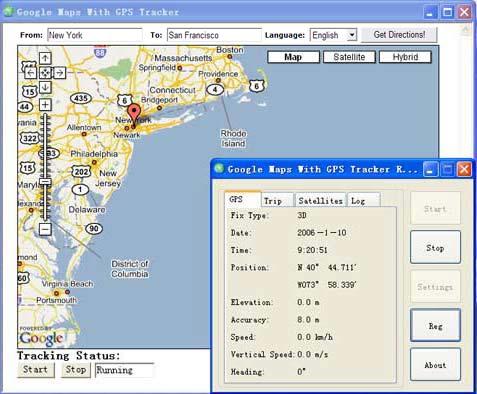Screen dimensions: 477x394
Task: Click the time value 9:20:51
Action: (312, 250)
